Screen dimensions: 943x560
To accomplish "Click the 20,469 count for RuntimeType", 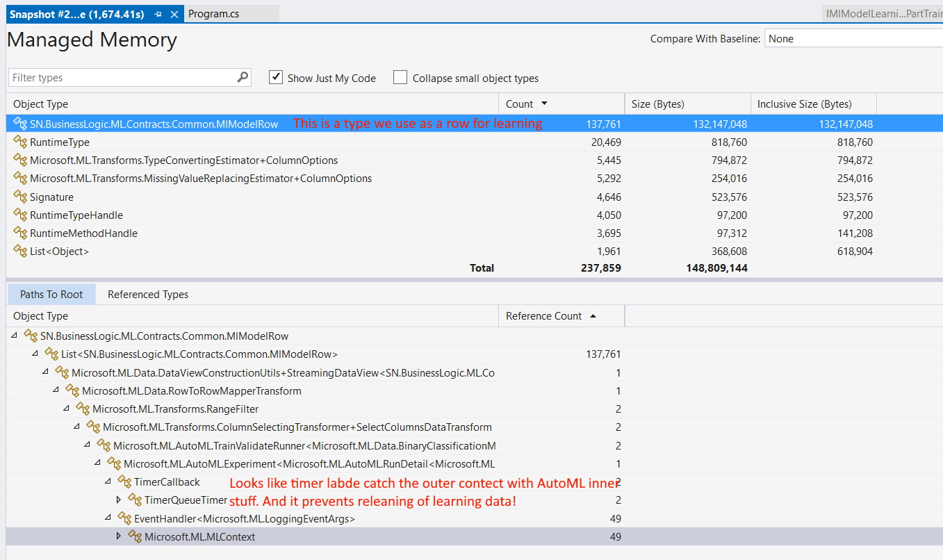I will [605, 142].
